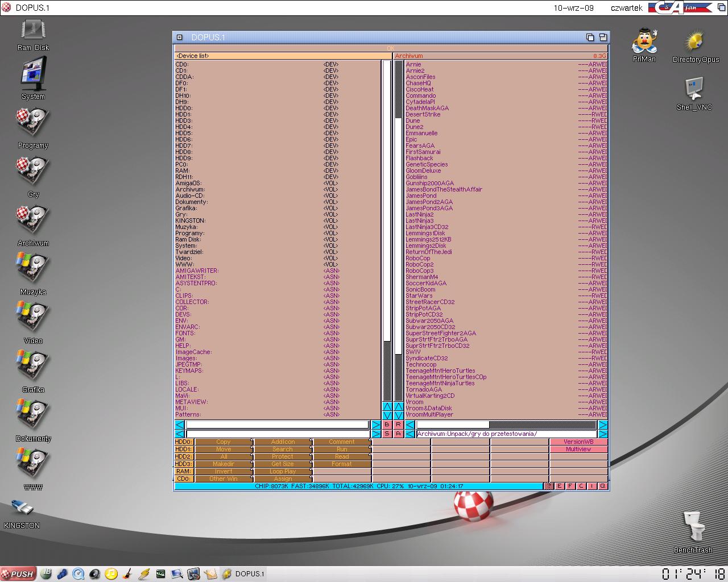Open the BenchTrash toilet icon
The height and width of the screenshot is (582, 728).
pyautogui.click(x=693, y=526)
